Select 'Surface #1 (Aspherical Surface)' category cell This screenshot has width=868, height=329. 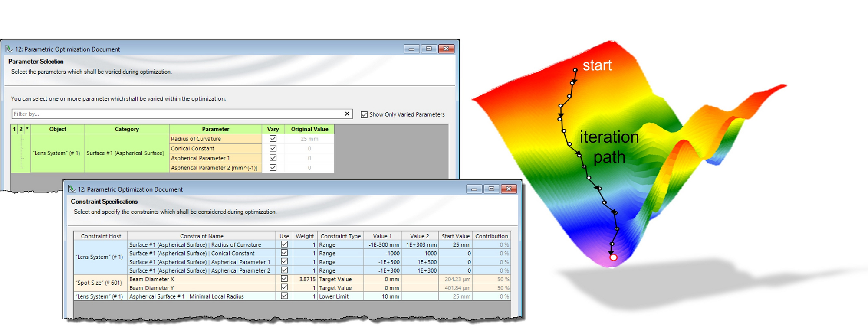127,153
